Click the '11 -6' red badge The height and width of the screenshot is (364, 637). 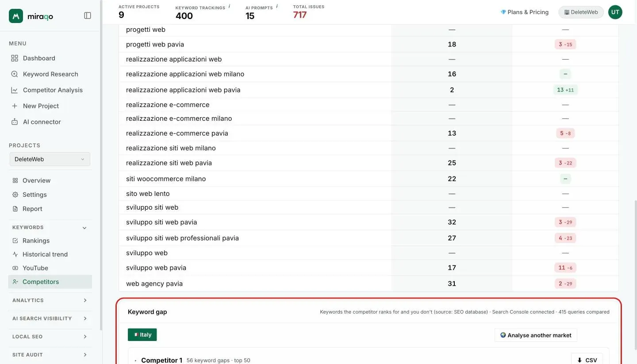tap(565, 268)
